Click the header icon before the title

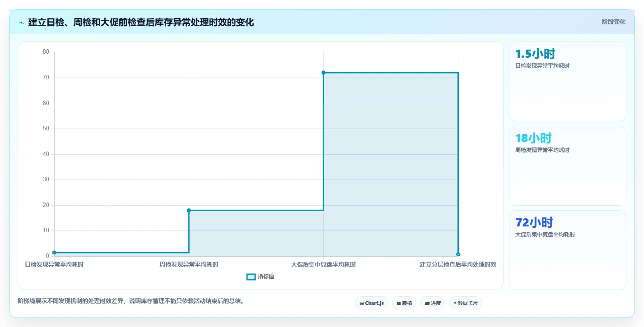pos(21,22)
